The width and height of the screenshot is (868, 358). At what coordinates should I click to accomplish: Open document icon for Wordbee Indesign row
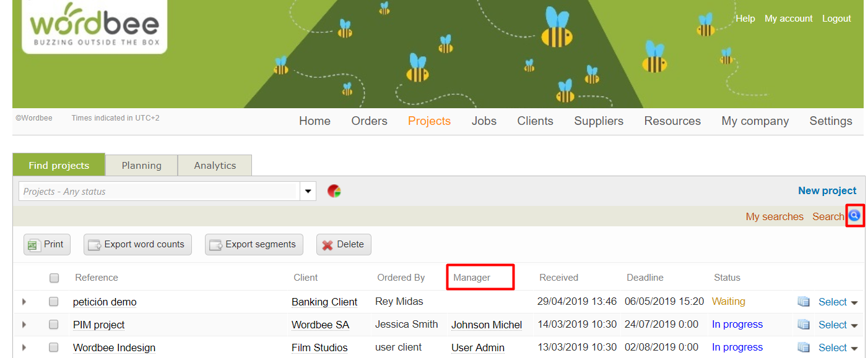point(804,347)
